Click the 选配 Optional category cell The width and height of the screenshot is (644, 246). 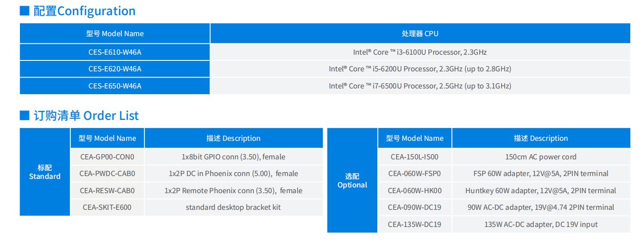pyautogui.click(x=352, y=181)
